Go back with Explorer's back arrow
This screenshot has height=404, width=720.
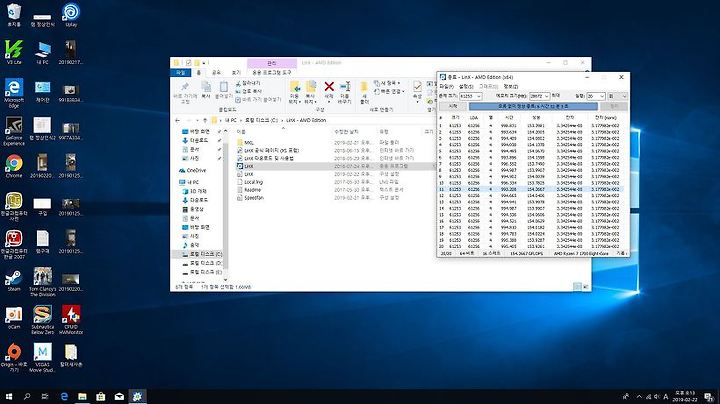(x=178, y=120)
